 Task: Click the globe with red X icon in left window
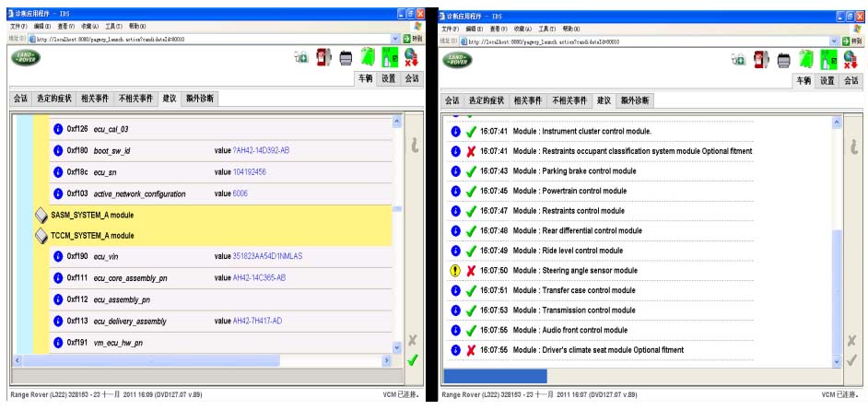(411, 57)
